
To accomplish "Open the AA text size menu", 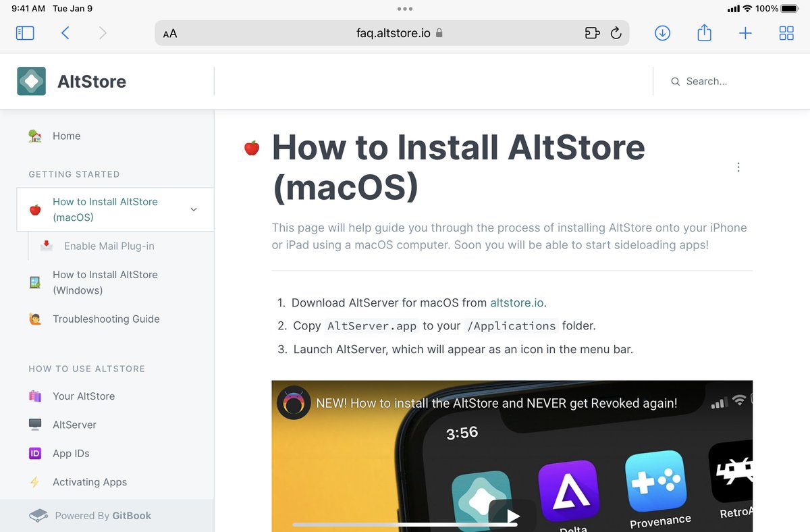I will pyautogui.click(x=169, y=32).
